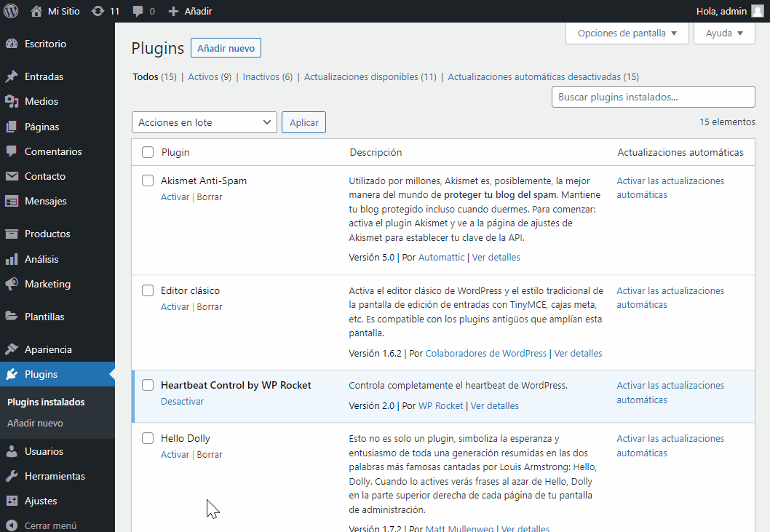This screenshot has height=532, width=770.
Task: View details for Editor clásico
Action: [x=578, y=353]
